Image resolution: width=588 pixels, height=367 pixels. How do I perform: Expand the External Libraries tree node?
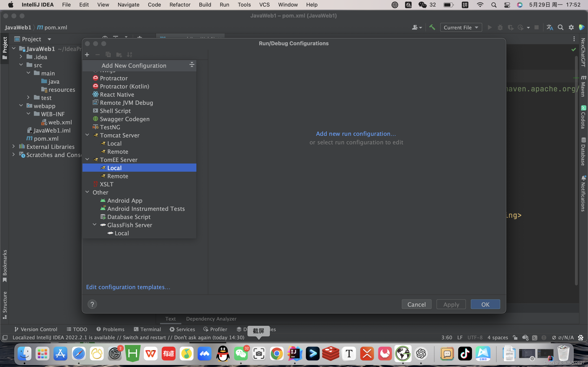click(14, 147)
